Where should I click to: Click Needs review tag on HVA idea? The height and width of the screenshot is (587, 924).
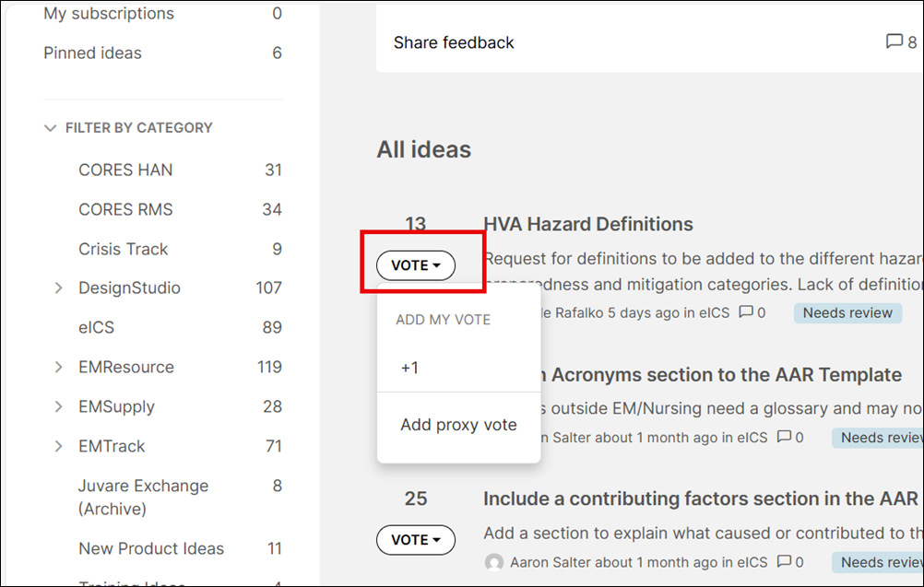[x=847, y=312]
